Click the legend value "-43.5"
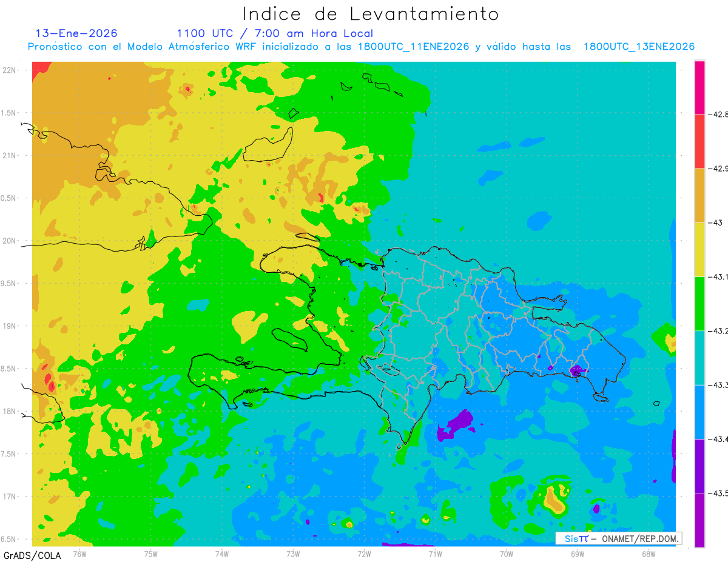This screenshot has width=728, height=562. (718, 493)
